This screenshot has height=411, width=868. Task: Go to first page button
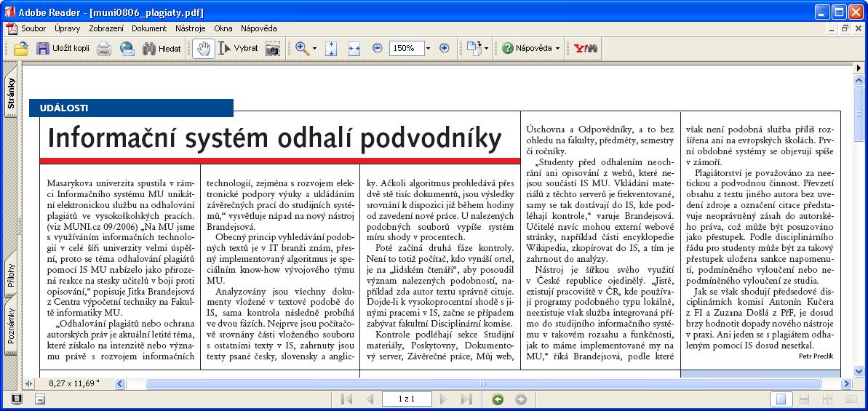[x=347, y=399]
